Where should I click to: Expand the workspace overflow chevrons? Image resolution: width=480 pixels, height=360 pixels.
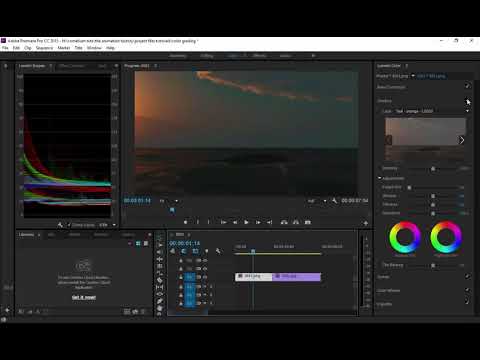(x=313, y=56)
